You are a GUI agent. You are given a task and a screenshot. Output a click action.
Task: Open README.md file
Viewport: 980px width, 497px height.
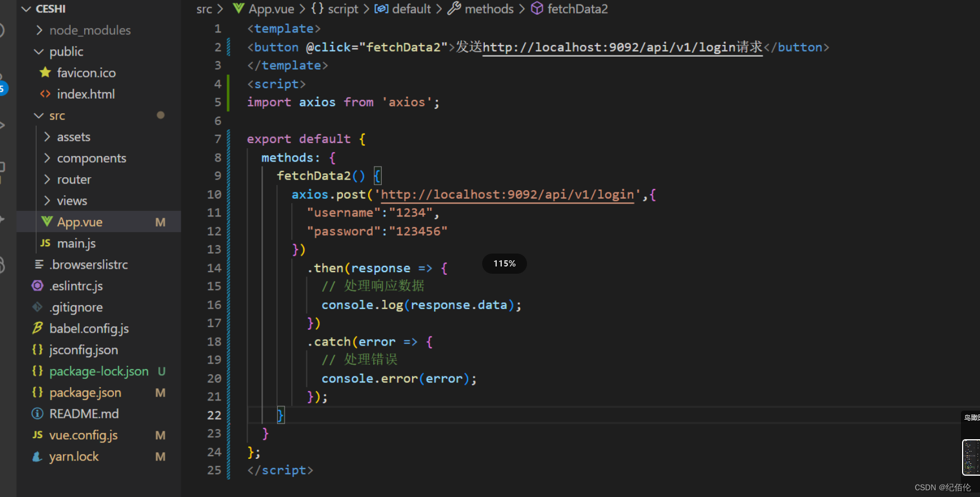click(84, 414)
